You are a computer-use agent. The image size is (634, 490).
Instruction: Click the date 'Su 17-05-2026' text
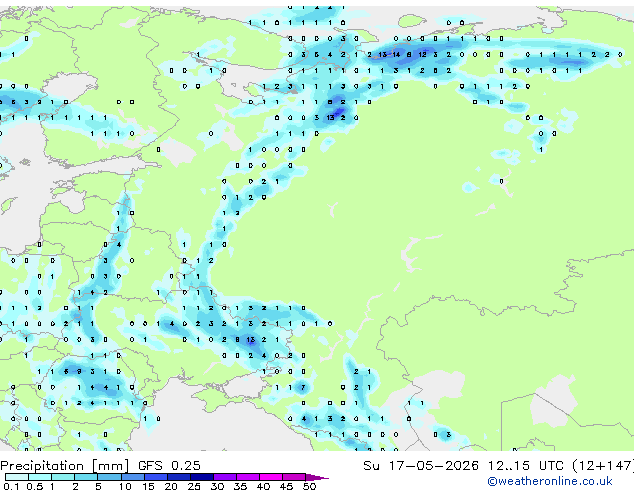click(x=421, y=466)
